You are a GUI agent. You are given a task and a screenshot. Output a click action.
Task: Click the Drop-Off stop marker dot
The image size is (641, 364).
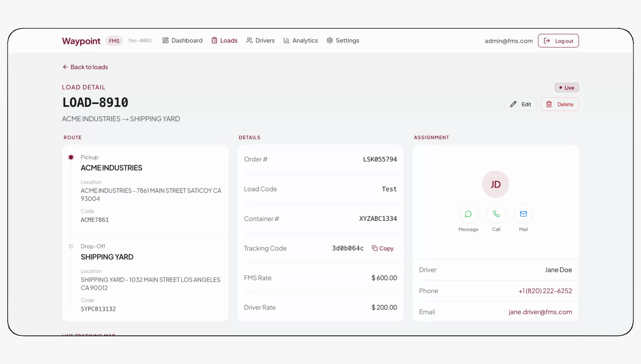click(71, 246)
